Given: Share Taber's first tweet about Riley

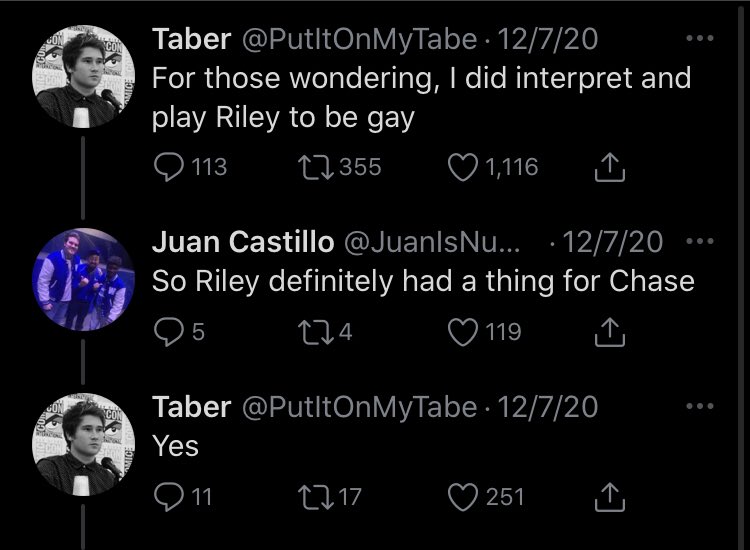Looking at the screenshot, I should [x=606, y=167].
